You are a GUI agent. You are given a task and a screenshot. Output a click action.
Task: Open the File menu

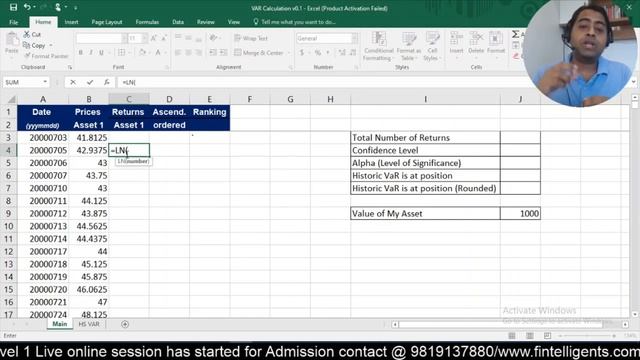pos(13,22)
